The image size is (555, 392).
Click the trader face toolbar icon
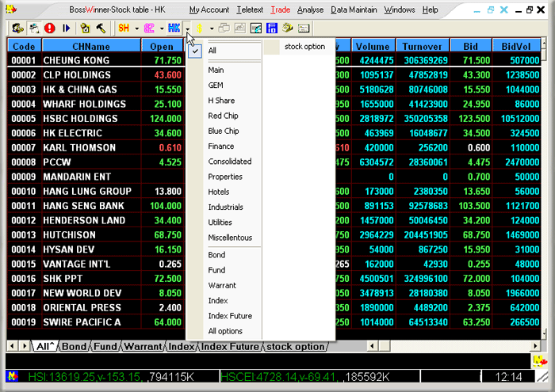click(17, 28)
